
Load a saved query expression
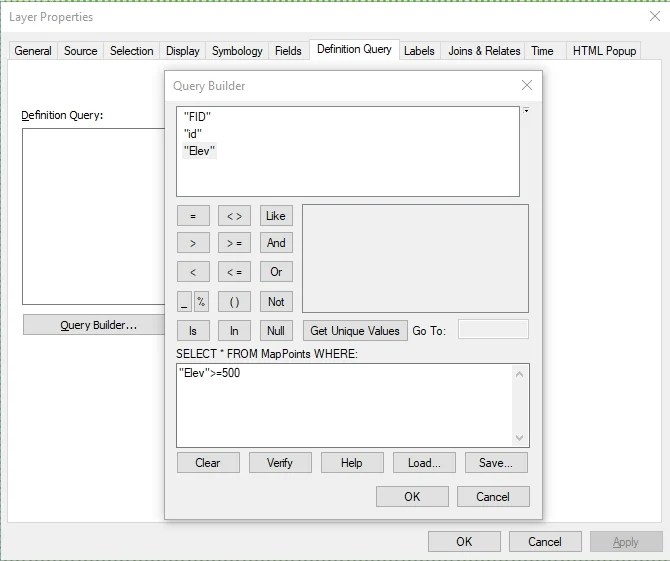click(x=424, y=463)
